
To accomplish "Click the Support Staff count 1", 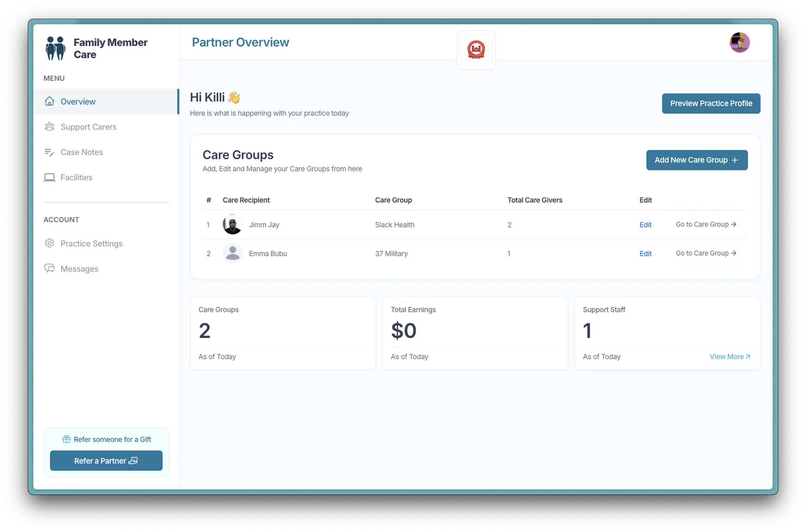I will click(x=587, y=330).
